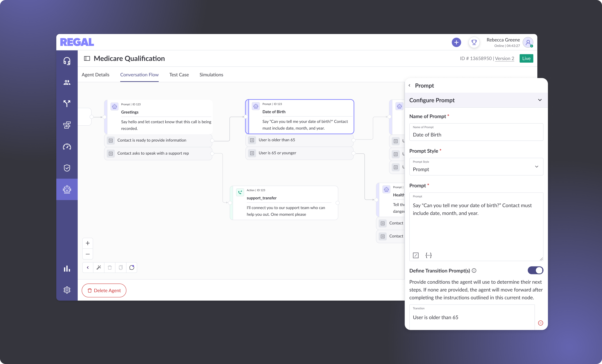Open the shield checkmark icon in sidebar

tap(67, 168)
